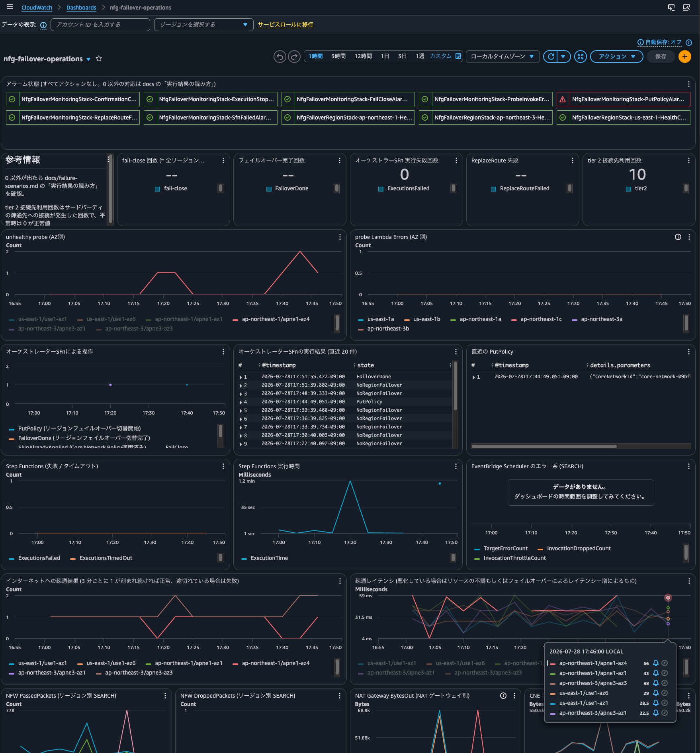
Task: Focus the account ID input field
Action: (x=100, y=25)
